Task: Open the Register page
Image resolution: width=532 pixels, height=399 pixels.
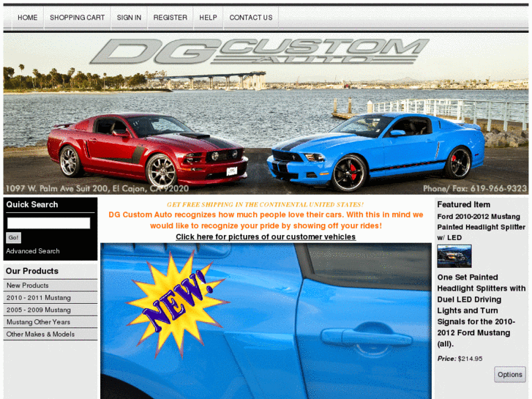Action: (170, 18)
